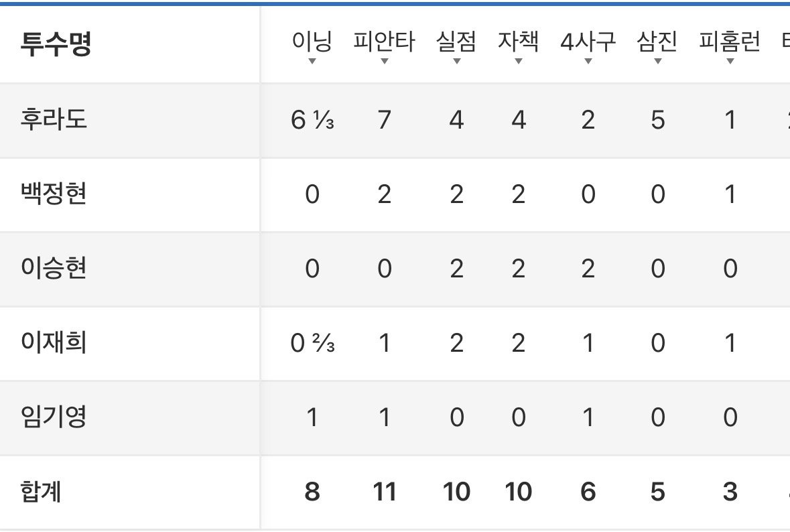Image resolution: width=790 pixels, height=532 pixels.
Task: Click sort arrow under 실점
Action: [x=456, y=61]
